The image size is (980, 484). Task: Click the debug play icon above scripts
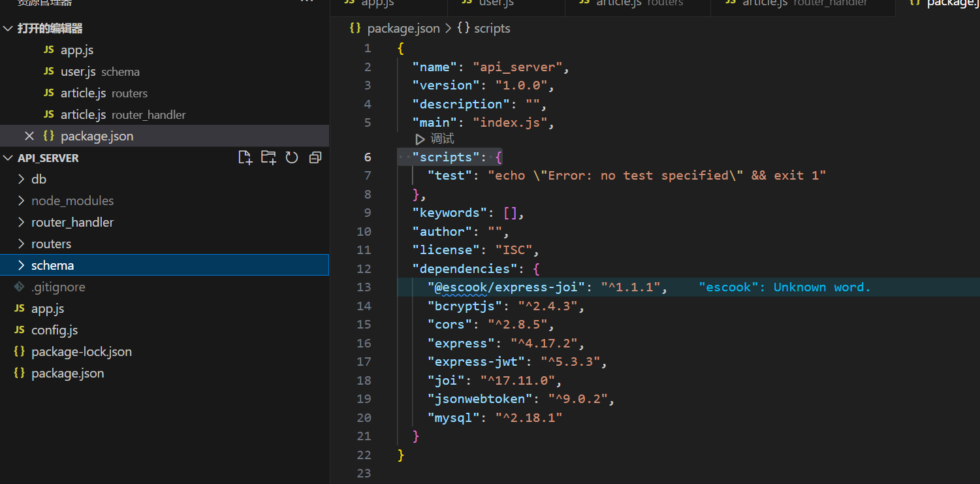tap(420, 139)
